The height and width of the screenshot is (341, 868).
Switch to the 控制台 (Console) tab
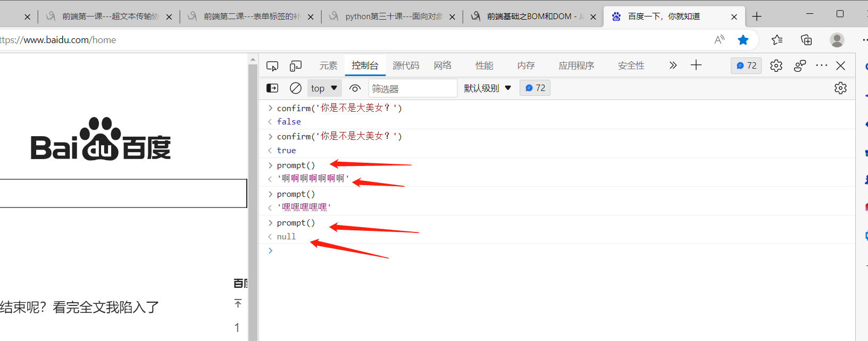(x=365, y=65)
